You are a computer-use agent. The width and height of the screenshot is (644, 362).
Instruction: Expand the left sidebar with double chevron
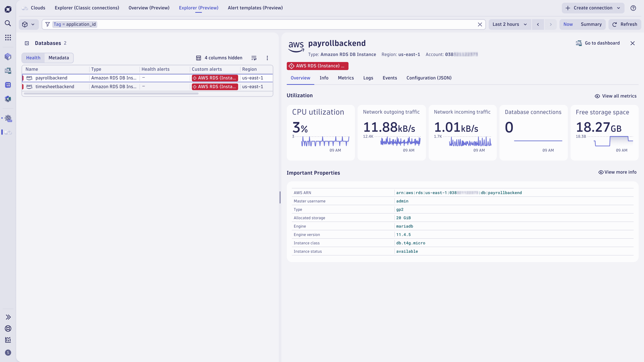[8, 317]
